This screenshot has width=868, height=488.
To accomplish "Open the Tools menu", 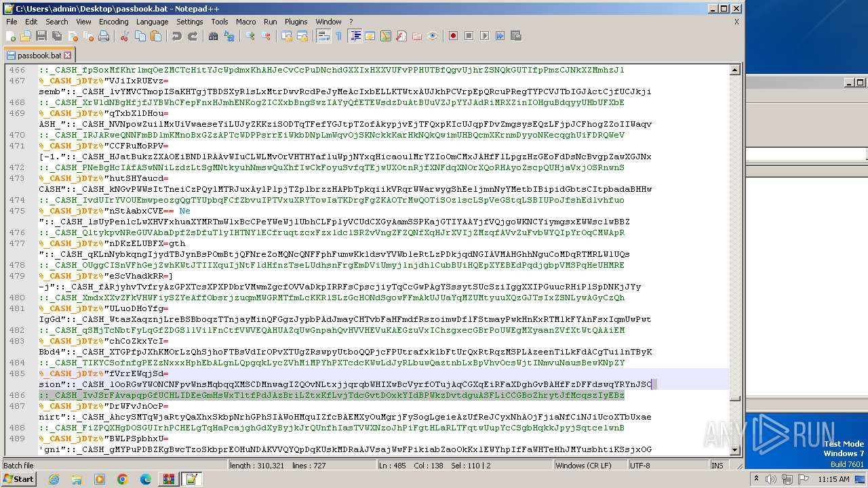I will click(x=220, y=22).
